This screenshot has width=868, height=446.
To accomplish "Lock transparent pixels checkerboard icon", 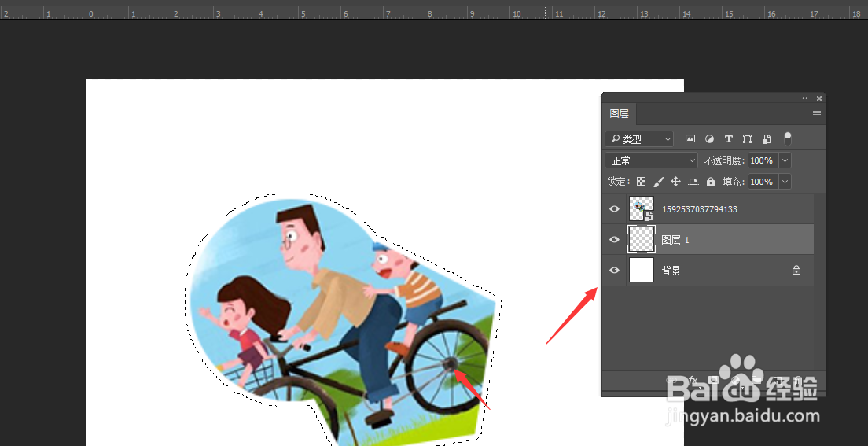I will click(641, 182).
